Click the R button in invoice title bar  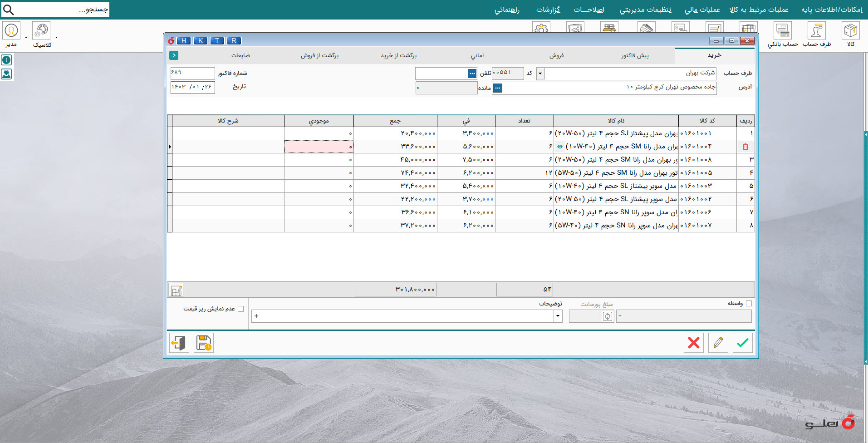click(234, 41)
